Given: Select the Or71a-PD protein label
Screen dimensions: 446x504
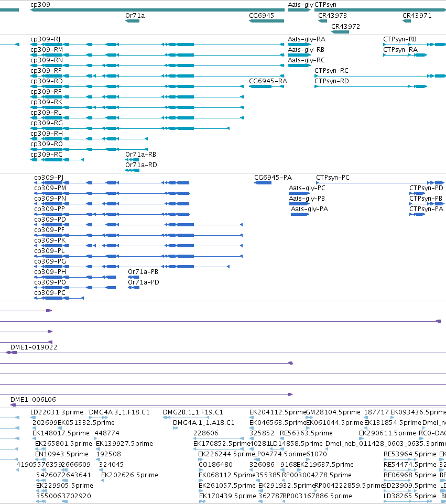Looking at the screenshot, I should (144, 282).
